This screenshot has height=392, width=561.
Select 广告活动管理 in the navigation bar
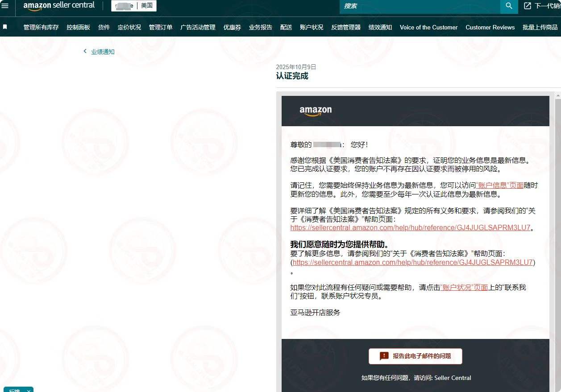pyautogui.click(x=198, y=27)
